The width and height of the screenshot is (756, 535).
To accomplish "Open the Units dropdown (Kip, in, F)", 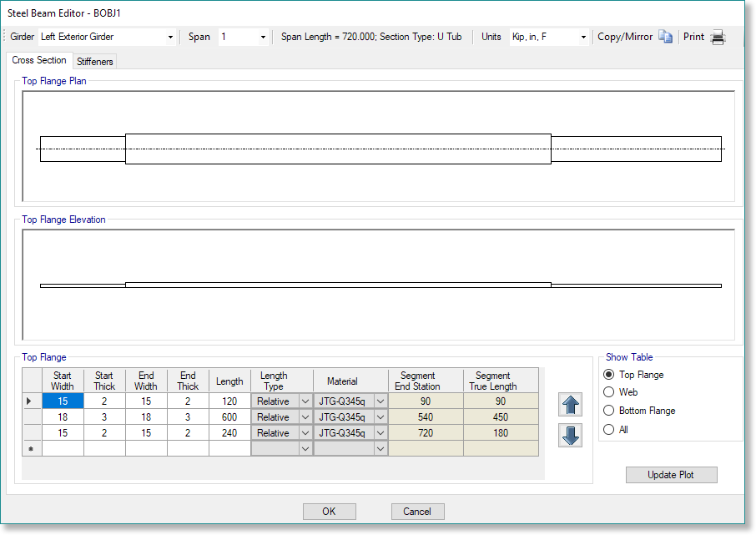I will [x=583, y=38].
